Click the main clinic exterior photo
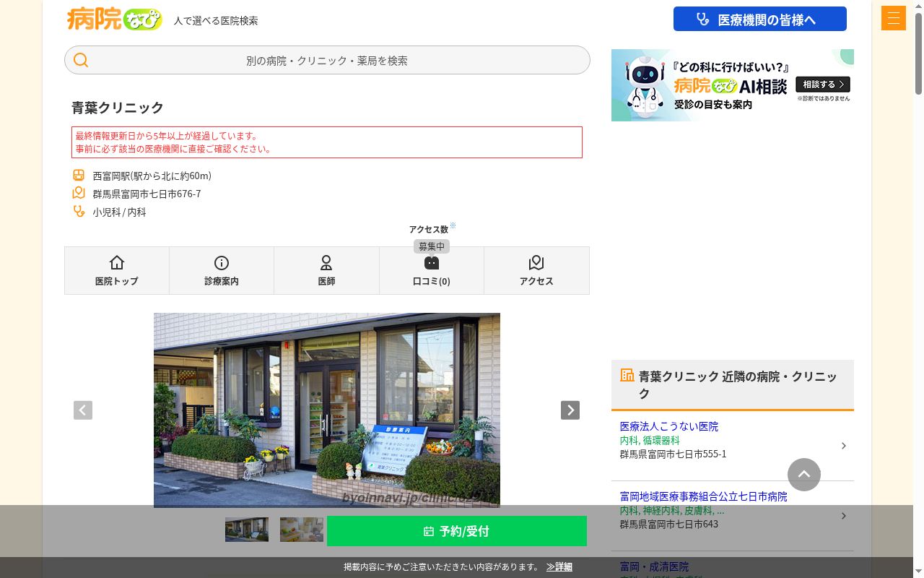The height and width of the screenshot is (578, 924). click(x=327, y=410)
